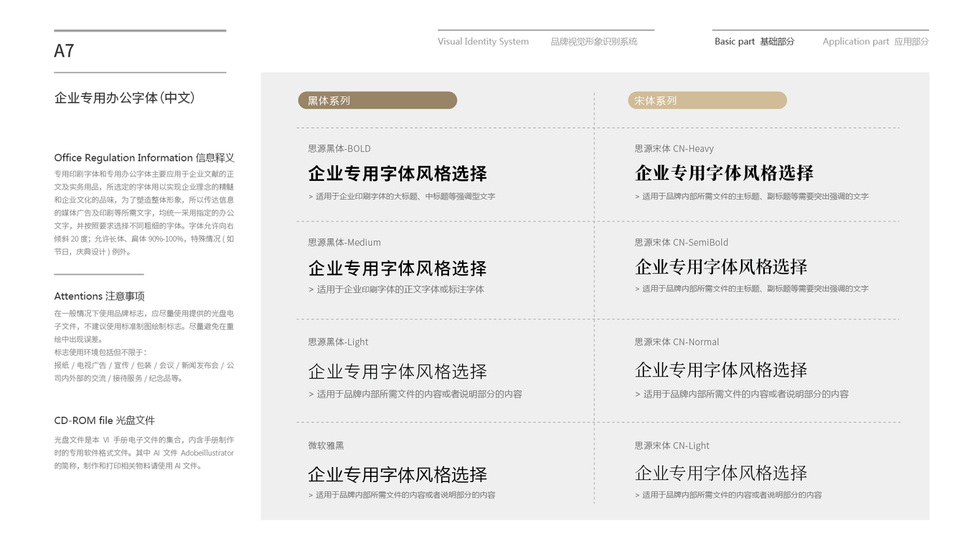The image size is (980, 551).
Task: Click the paragraph beginning 光盘文件是本 VI 手册
Action: [144, 453]
